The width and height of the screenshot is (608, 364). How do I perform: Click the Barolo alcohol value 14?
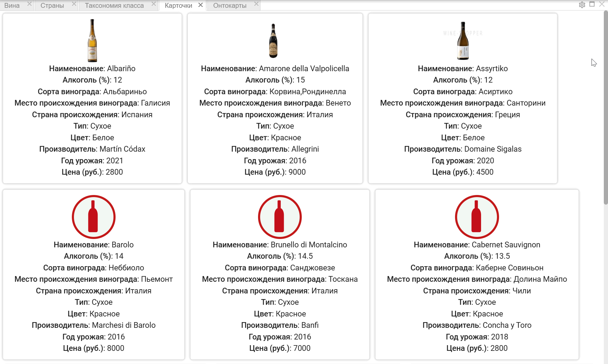tap(119, 256)
